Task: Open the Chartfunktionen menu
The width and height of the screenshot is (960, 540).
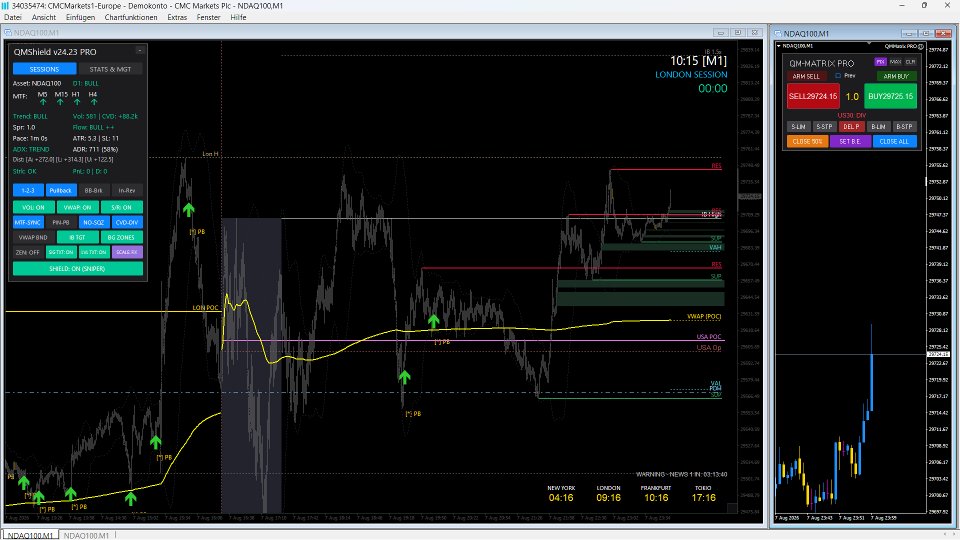Action: tap(131, 17)
